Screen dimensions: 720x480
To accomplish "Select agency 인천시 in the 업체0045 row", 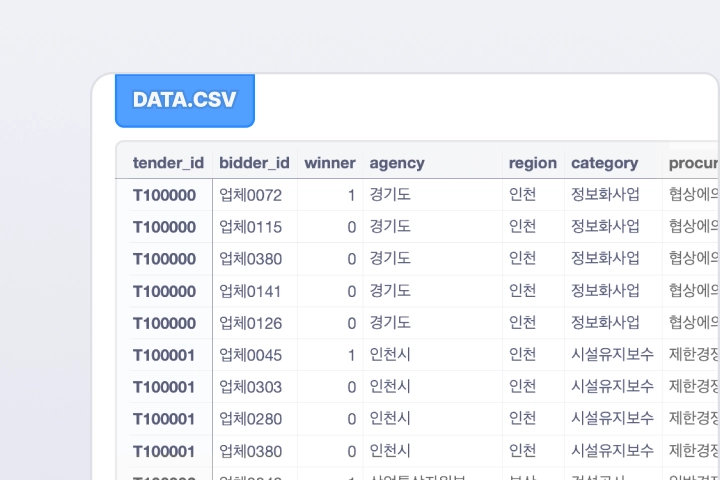I will (x=390, y=355).
